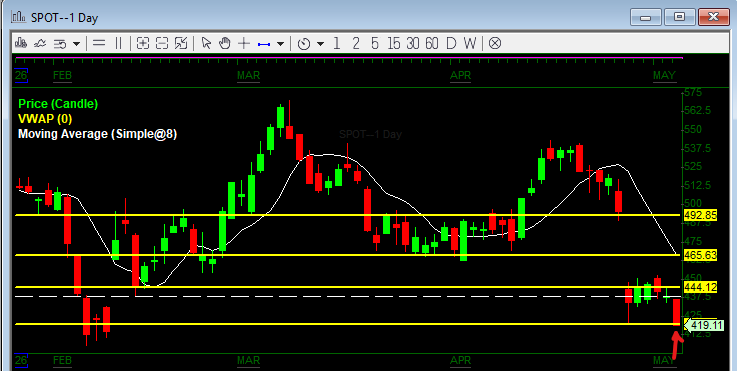Click the 419.11 current price tag
The image size is (737, 371).
[x=705, y=325]
